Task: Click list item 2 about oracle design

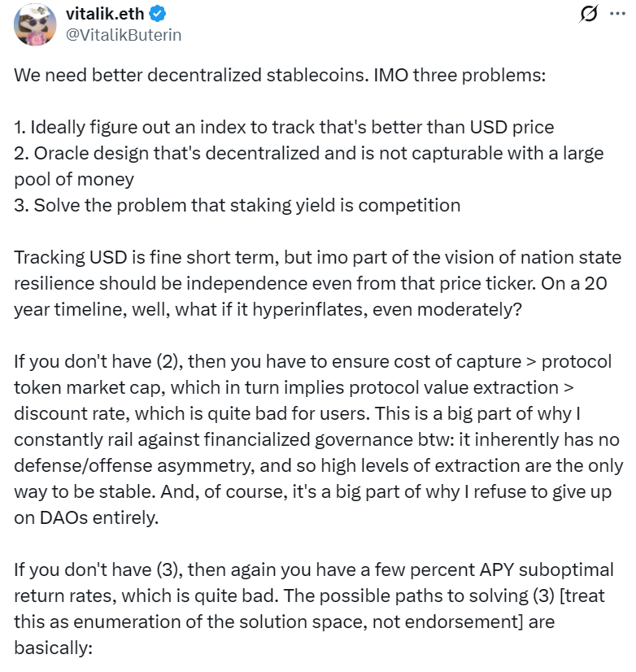Action: pyautogui.click(x=244, y=153)
